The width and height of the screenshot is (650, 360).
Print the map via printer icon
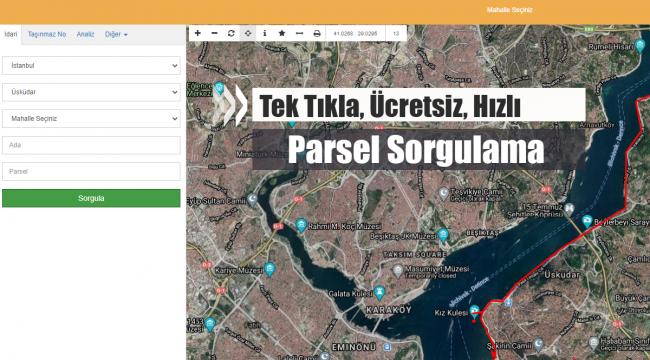[317, 33]
